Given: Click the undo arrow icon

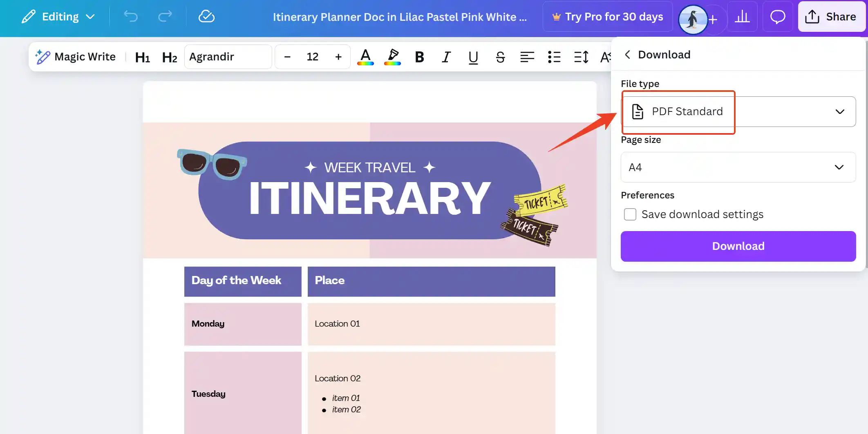Looking at the screenshot, I should tap(131, 17).
